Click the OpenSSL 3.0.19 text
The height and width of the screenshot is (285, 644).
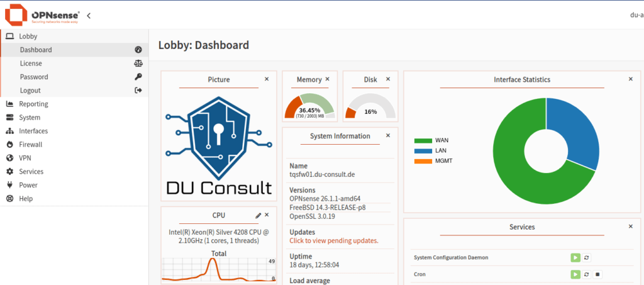pos(312,216)
